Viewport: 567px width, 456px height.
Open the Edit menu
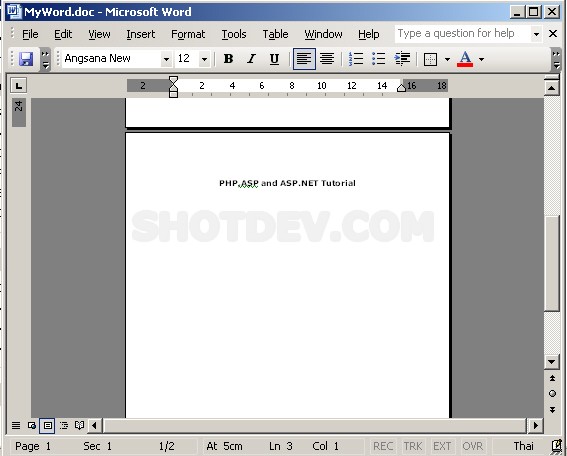[x=63, y=34]
